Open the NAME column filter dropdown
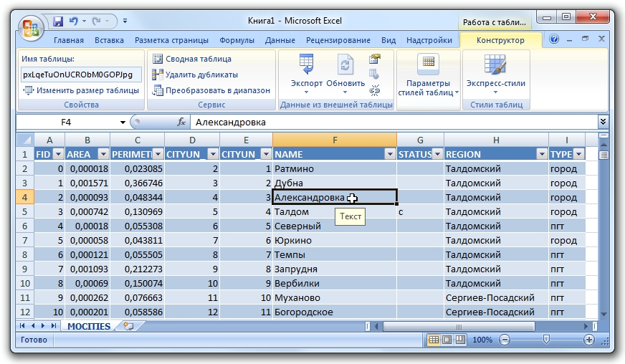This screenshot has width=625, height=364. click(x=389, y=154)
